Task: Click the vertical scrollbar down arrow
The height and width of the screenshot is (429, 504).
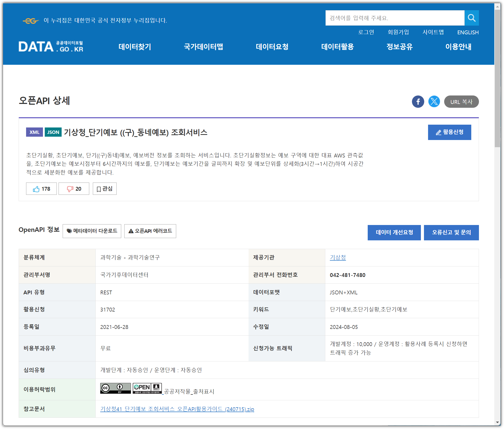Action: click(497, 422)
